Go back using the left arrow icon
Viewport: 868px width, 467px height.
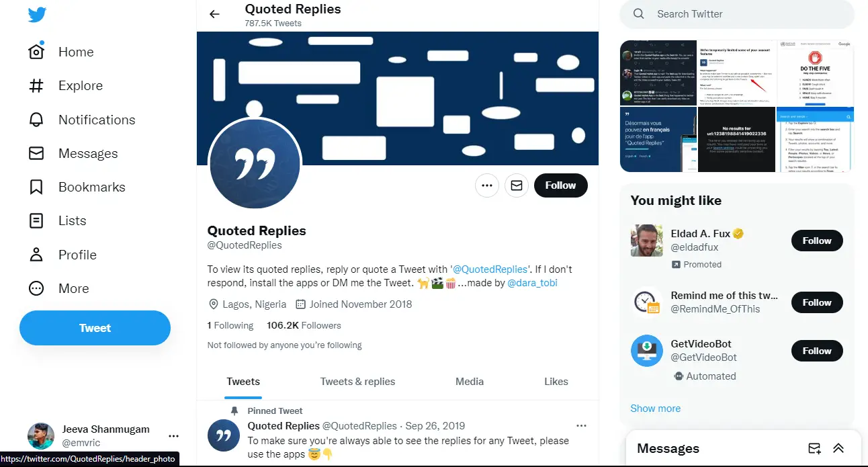tap(214, 14)
